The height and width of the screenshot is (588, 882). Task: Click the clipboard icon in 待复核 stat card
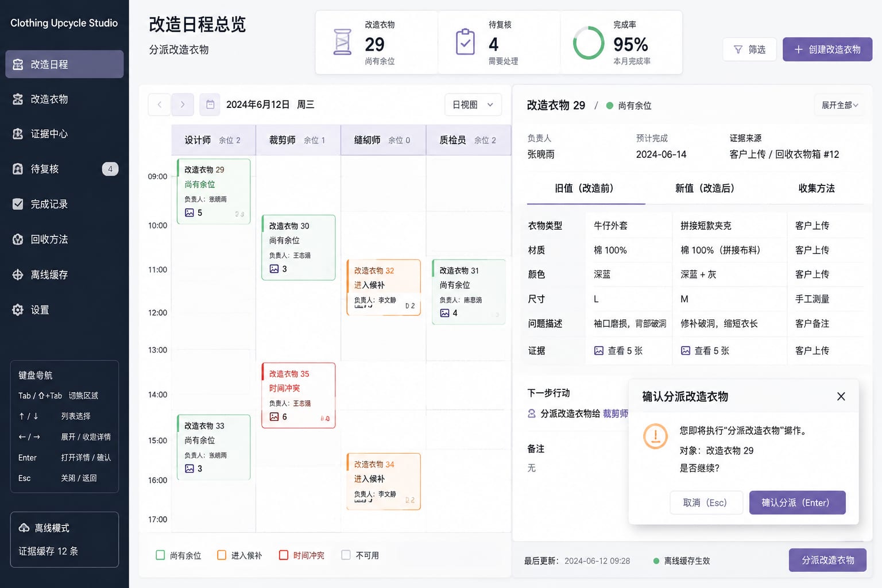point(465,42)
